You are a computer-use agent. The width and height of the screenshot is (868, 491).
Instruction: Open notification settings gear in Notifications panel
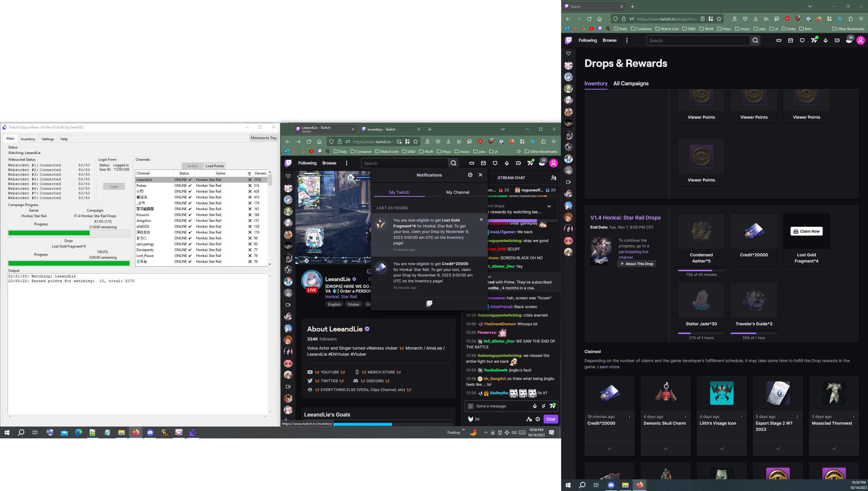click(470, 175)
